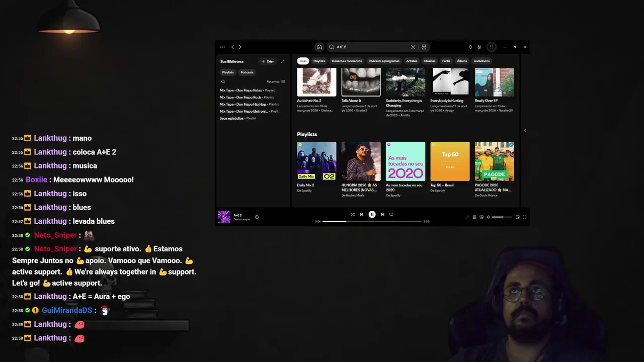
Task: Seek within the song progress bar
Action: [x=372, y=221]
